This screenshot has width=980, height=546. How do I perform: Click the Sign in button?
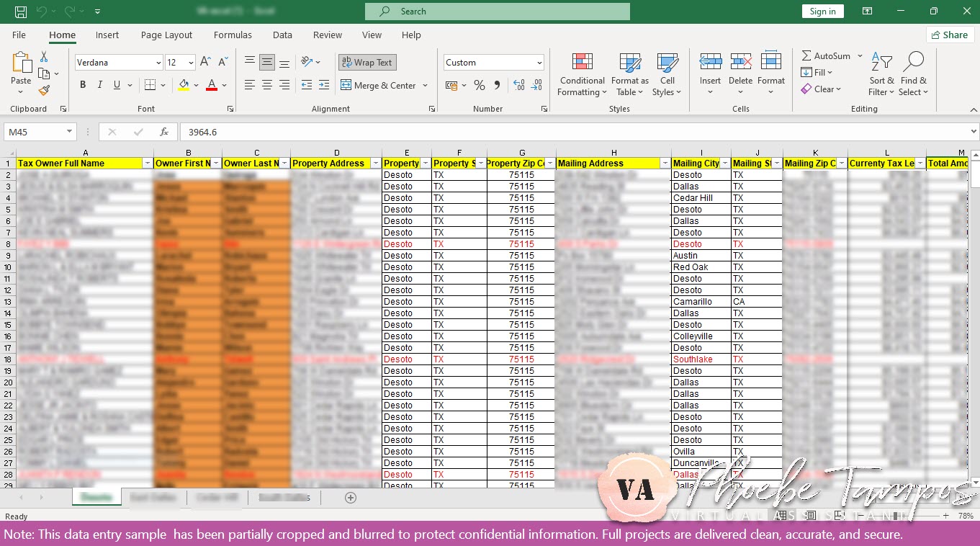pyautogui.click(x=822, y=11)
